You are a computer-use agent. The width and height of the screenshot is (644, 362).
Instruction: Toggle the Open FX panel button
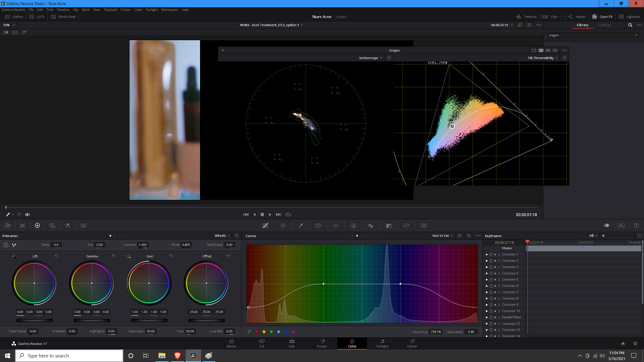click(602, 17)
